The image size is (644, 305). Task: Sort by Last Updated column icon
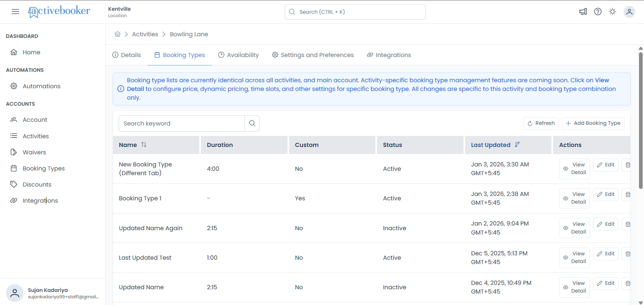(517, 145)
